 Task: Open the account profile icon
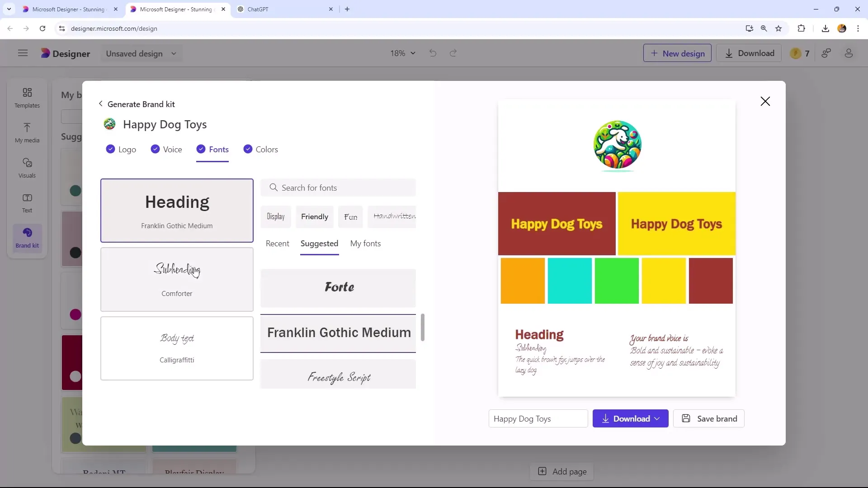pyautogui.click(x=849, y=53)
